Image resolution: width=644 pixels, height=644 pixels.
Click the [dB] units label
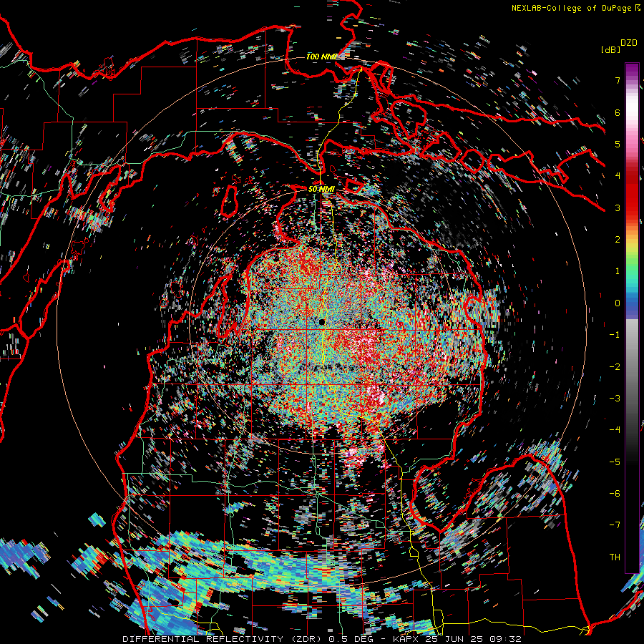pyautogui.click(x=610, y=49)
